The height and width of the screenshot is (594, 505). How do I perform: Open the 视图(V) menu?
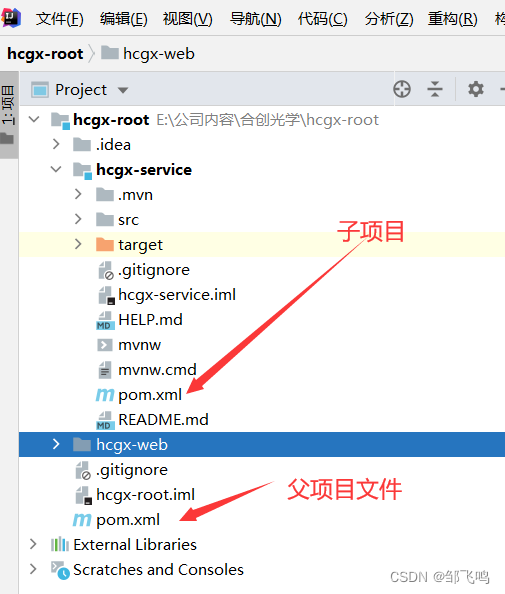point(188,19)
